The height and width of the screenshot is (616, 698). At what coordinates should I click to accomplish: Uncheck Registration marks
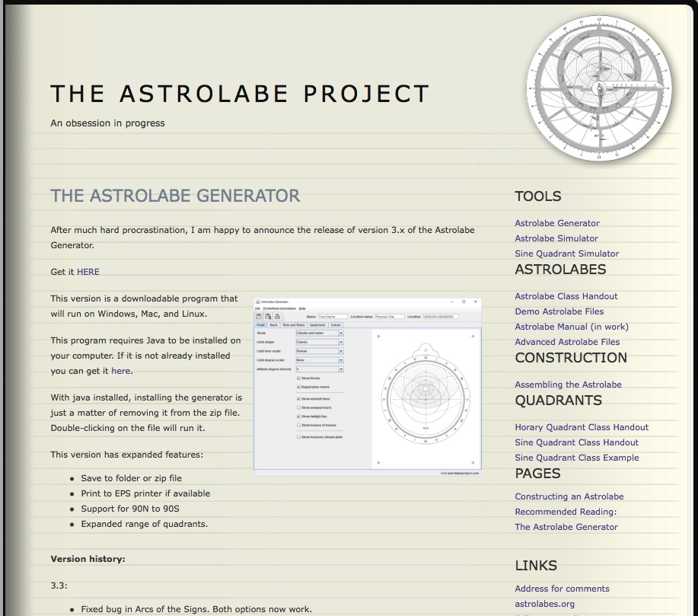298,387
